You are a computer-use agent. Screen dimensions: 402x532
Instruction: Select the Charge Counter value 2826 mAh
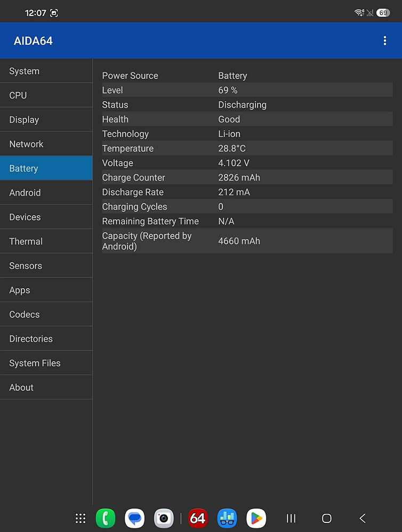click(239, 178)
